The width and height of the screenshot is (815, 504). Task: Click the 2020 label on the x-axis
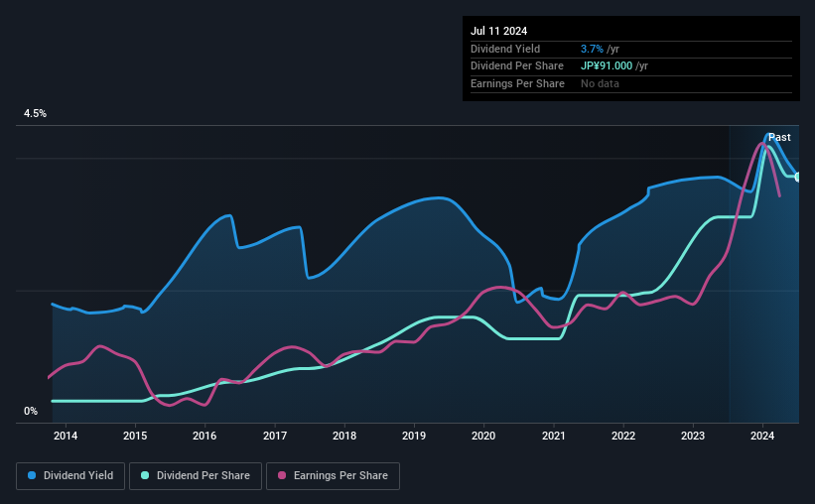coord(483,436)
